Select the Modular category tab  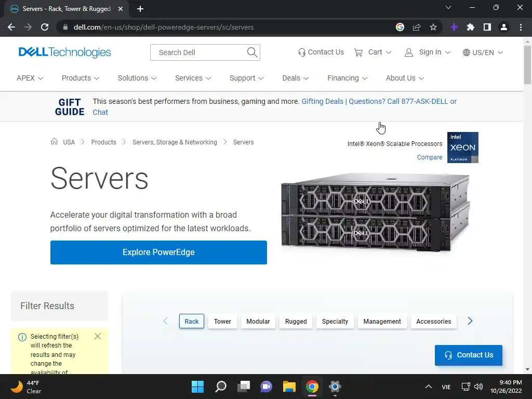[258, 321]
